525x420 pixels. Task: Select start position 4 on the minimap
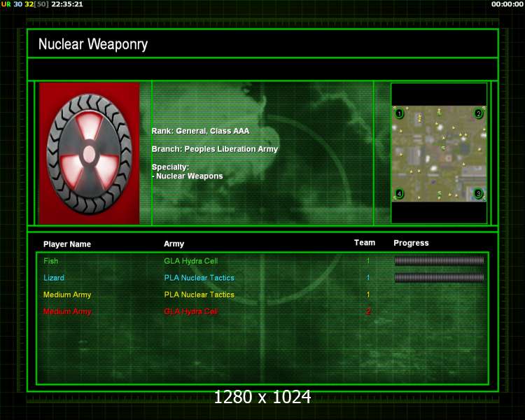[399, 193]
